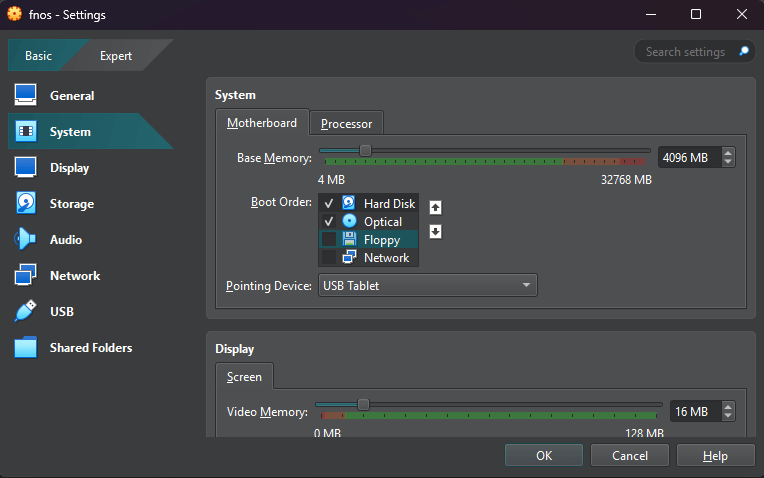
Task: Enable Floppy in boot order
Action: [x=329, y=240]
